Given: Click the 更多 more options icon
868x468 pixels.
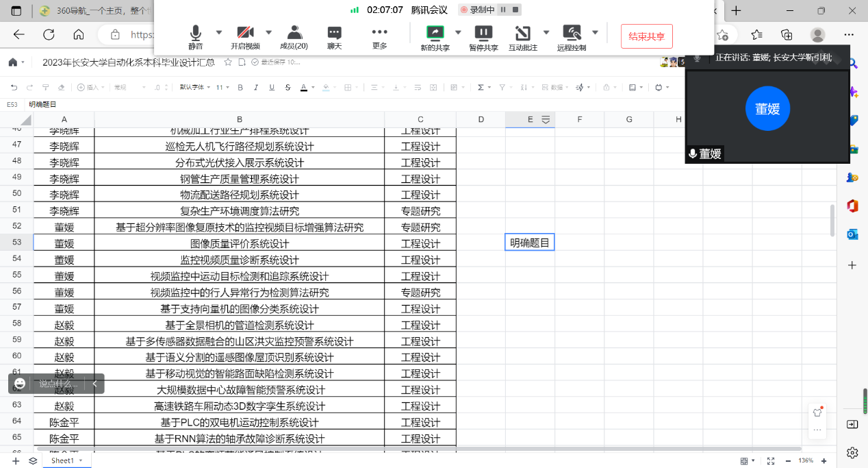Looking at the screenshot, I should pyautogui.click(x=379, y=33).
